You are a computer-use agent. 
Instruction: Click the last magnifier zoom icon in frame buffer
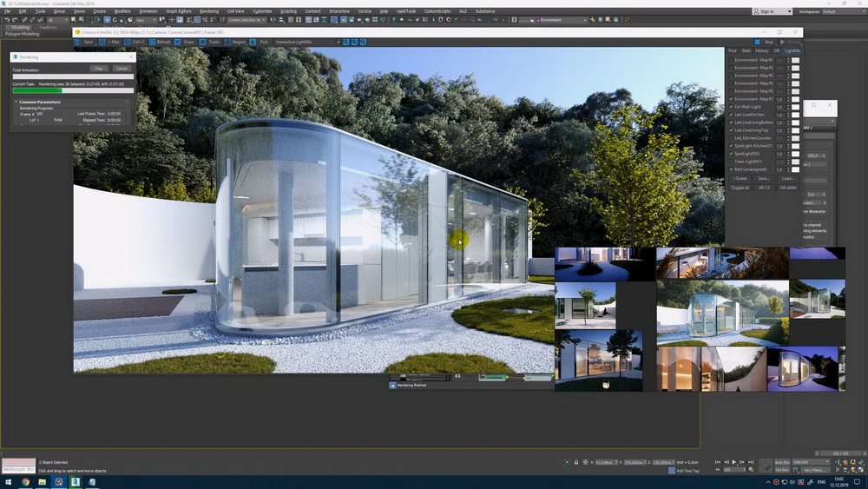click(363, 42)
